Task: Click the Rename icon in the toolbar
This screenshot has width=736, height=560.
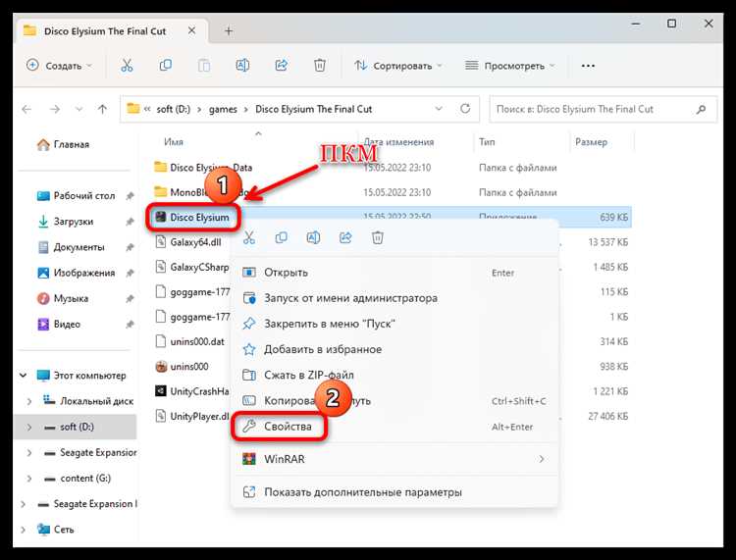Action: (x=242, y=66)
